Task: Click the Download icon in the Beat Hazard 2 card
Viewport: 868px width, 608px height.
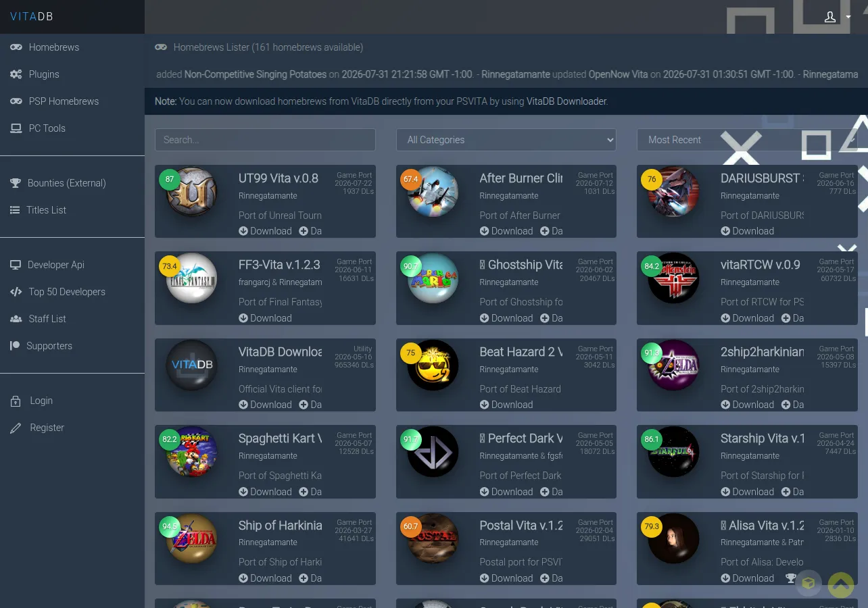Action: pos(485,405)
